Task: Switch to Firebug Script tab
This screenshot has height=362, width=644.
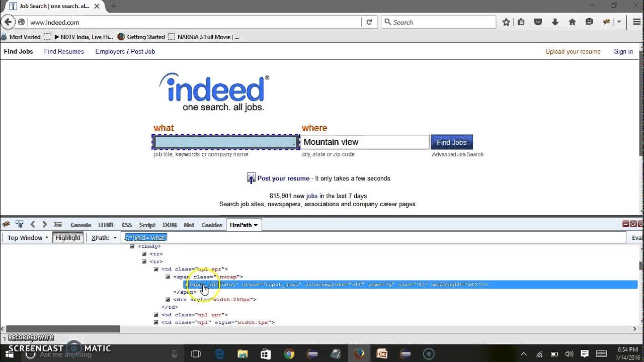Action: [147, 225]
